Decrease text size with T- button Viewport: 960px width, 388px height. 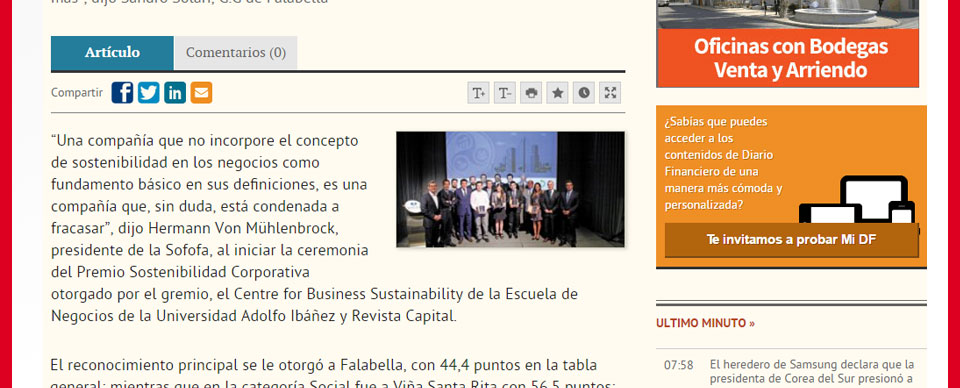click(505, 93)
